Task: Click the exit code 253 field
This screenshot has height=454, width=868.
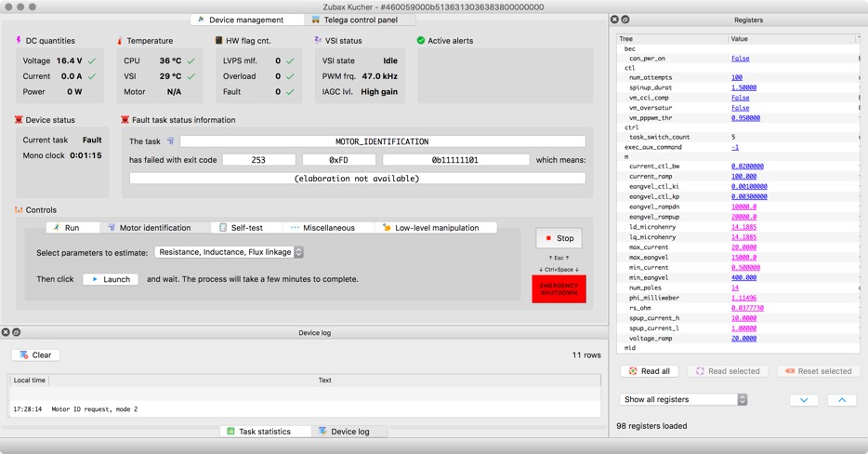Action: tap(258, 160)
